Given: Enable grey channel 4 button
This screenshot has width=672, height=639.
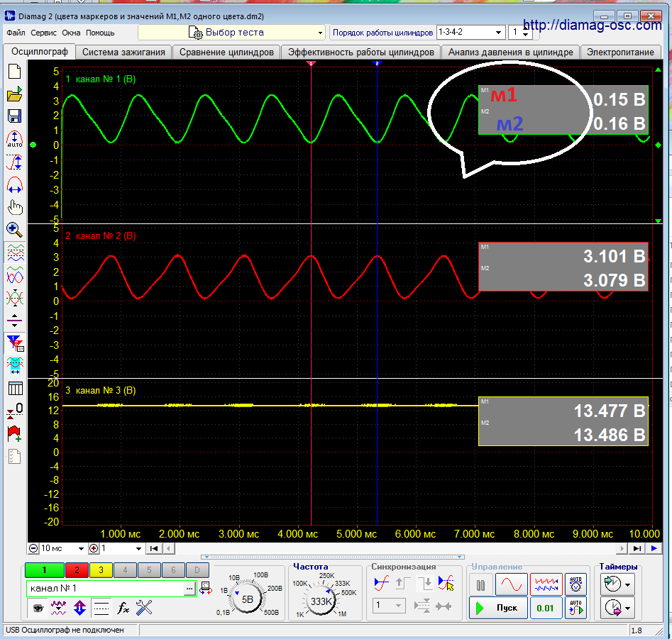Looking at the screenshot, I should [125, 570].
